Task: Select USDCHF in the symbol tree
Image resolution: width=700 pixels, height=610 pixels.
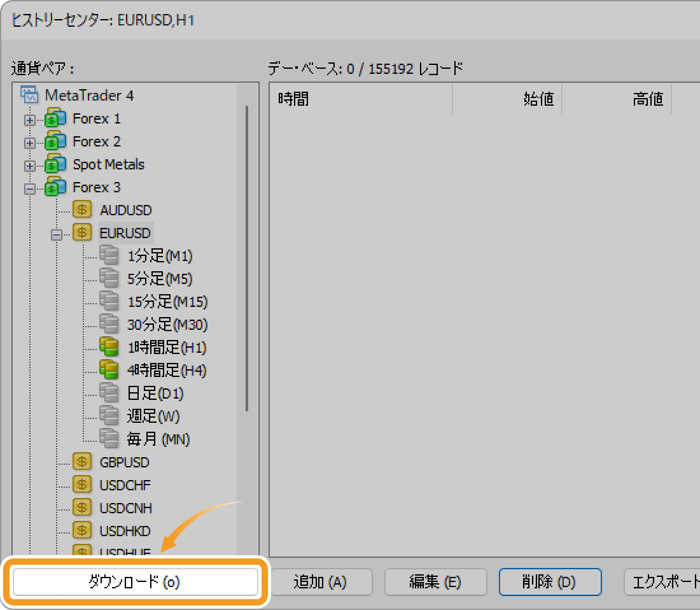Action: point(125,485)
